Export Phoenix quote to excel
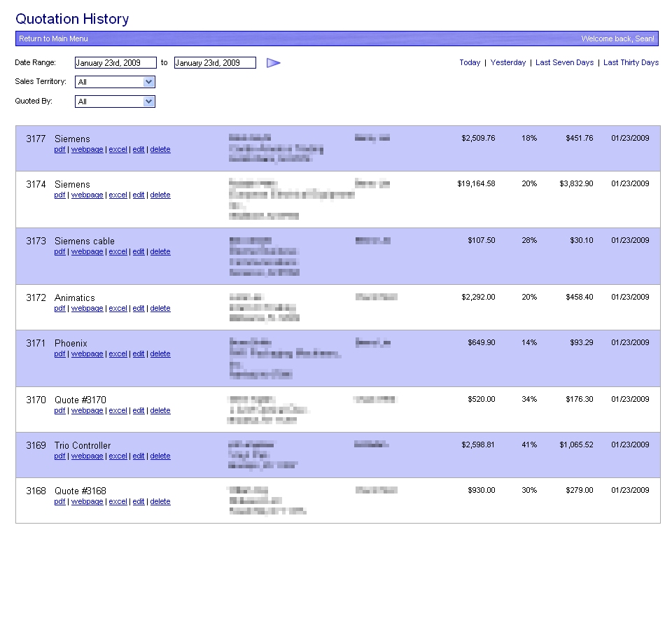Screen dimensions: 672x630 118,354
